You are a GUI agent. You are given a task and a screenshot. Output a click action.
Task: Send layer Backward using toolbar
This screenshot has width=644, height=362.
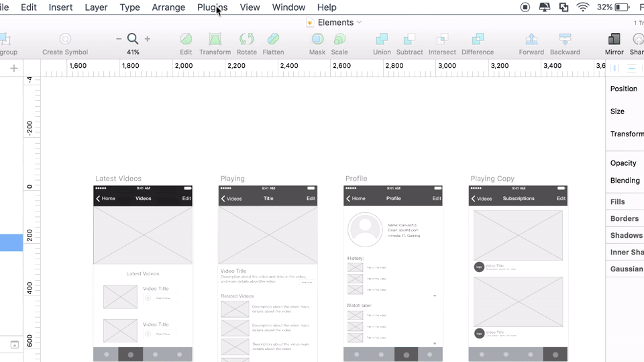pos(565,40)
